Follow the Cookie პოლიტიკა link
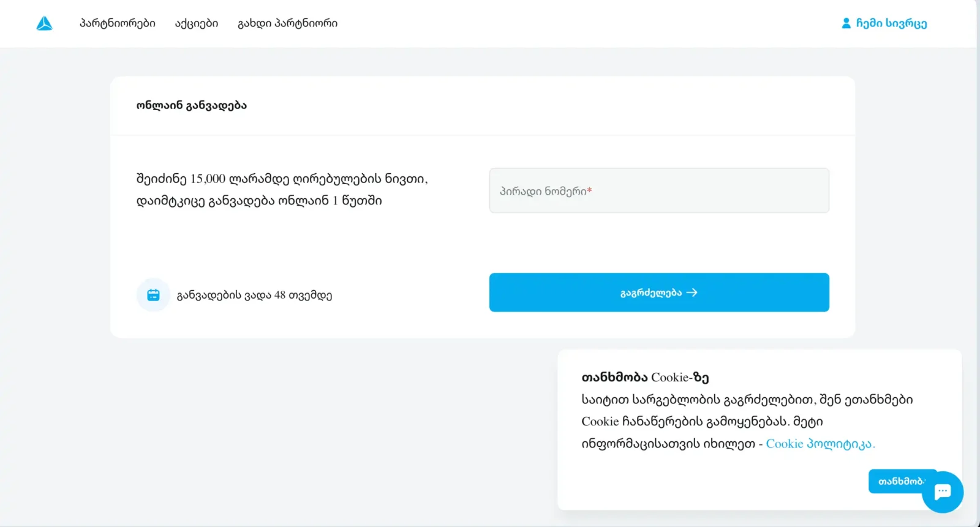 [820, 444]
